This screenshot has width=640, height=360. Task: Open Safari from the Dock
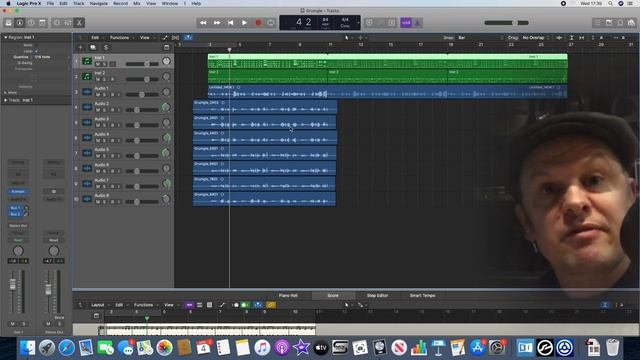pos(67,348)
